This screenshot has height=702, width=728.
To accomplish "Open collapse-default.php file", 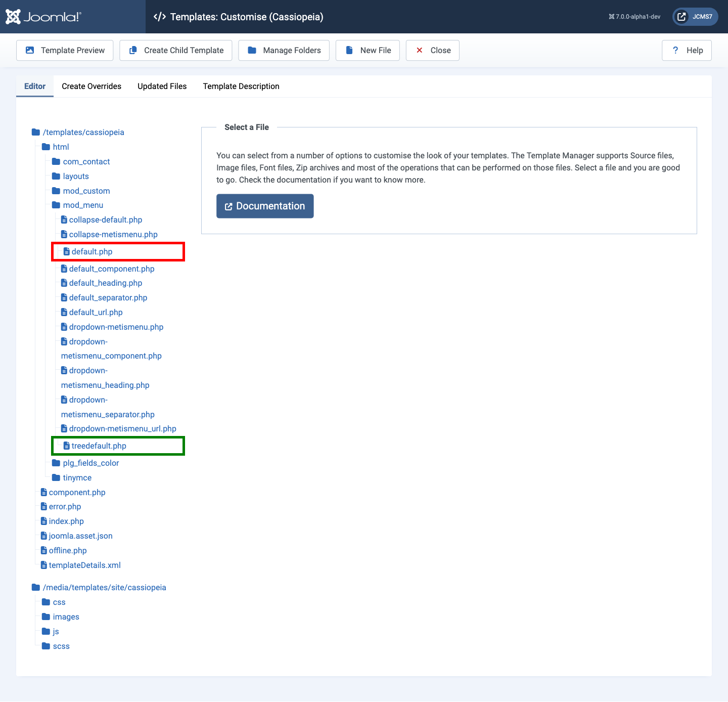I will point(102,220).
